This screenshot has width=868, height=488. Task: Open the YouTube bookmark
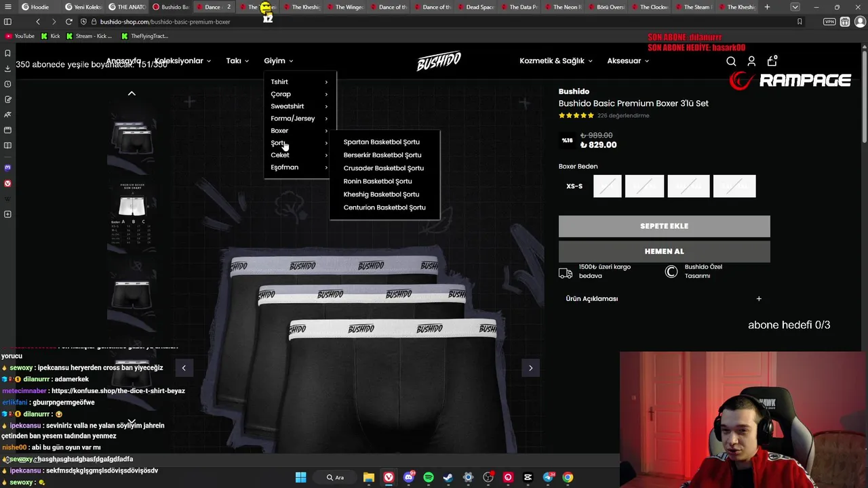click(x=20, y=36)
